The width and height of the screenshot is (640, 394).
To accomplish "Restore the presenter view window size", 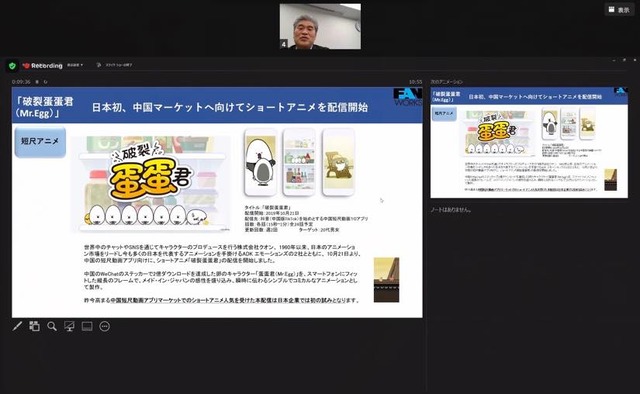I will click(624, 60).
